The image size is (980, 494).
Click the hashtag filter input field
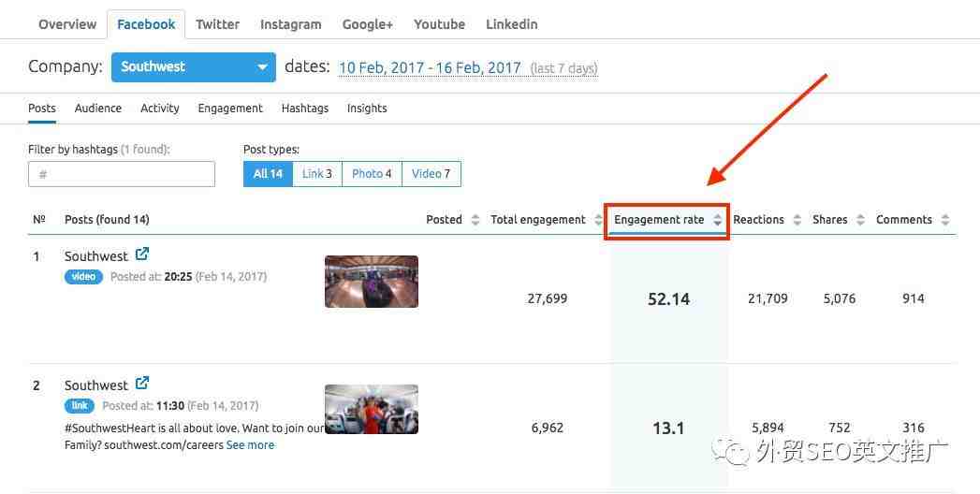click(x=122, y=174)
